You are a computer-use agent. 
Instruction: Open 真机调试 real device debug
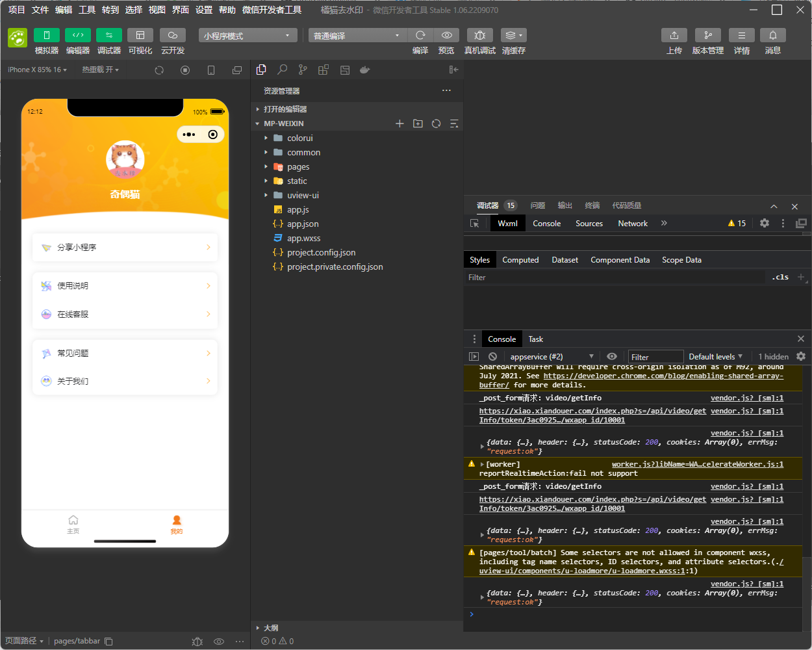[x=480, y=35]
